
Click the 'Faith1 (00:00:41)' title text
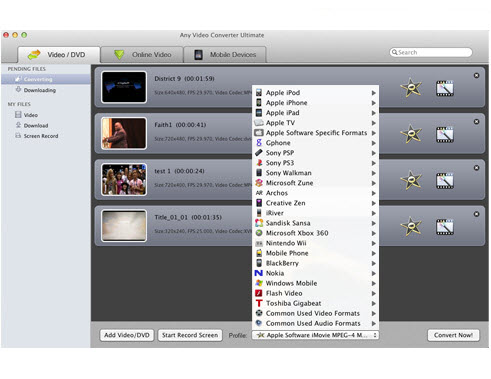click(x=180, y=125)
